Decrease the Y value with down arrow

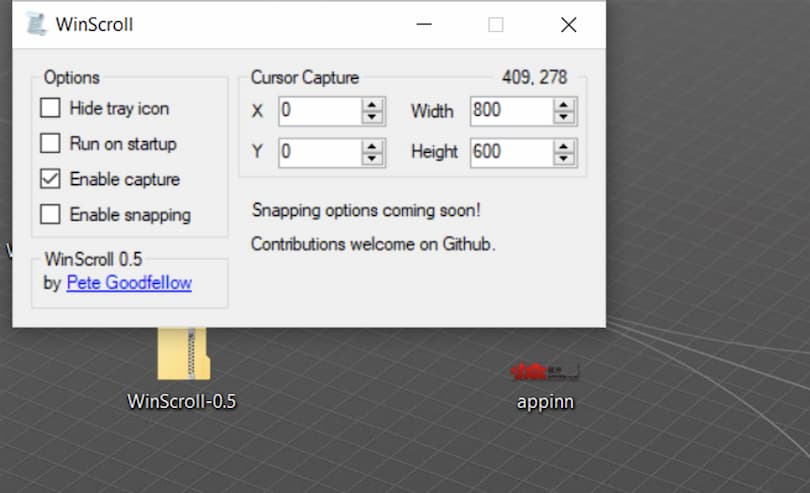(373, 158)
